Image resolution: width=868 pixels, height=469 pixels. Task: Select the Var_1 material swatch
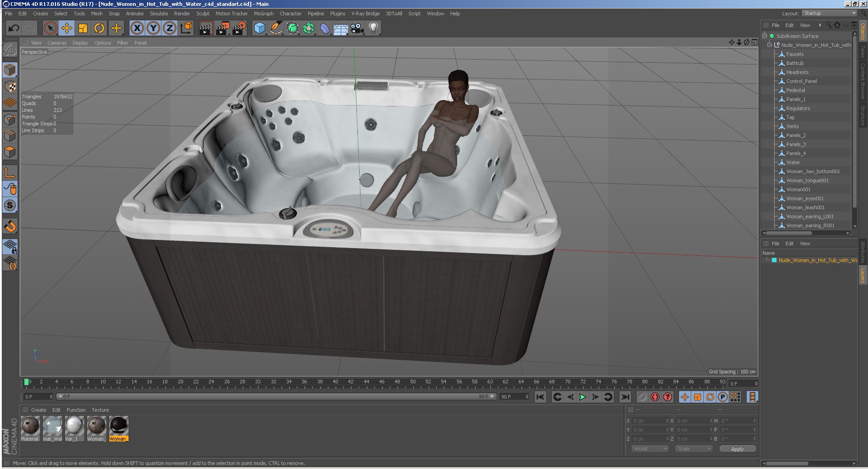point(74,428)
